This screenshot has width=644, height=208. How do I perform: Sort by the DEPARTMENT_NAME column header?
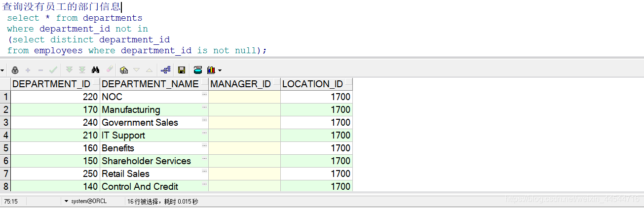pos(154,84)
